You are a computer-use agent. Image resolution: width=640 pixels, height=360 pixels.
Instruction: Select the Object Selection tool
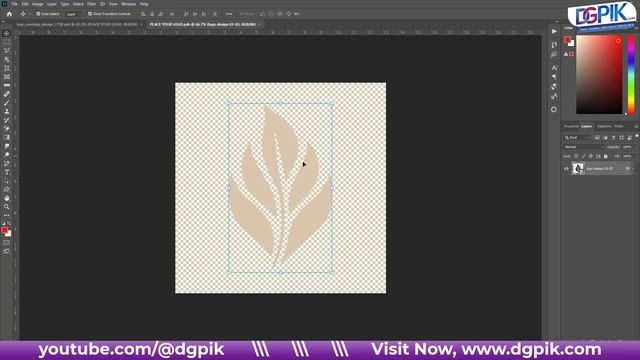click(7, 60)
